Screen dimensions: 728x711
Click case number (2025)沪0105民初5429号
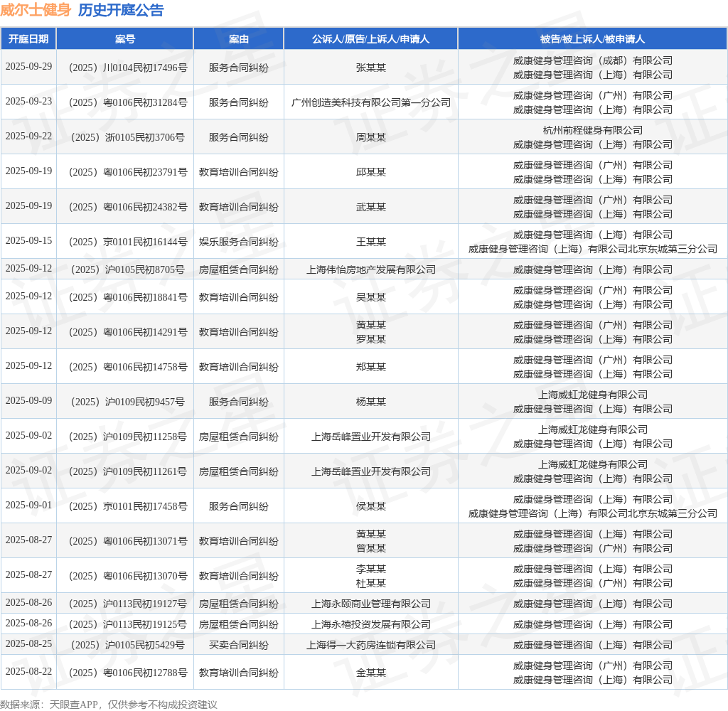coord(128,645)
